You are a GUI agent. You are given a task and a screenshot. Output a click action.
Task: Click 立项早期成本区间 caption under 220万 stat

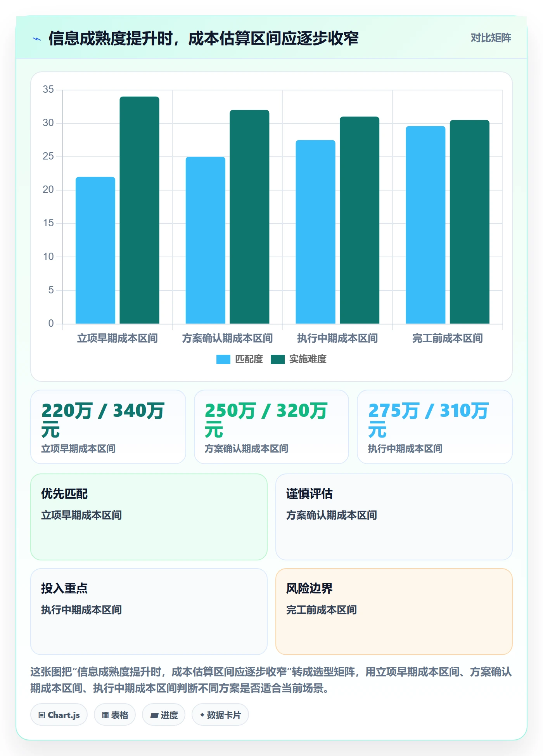(x=78, y=449)
